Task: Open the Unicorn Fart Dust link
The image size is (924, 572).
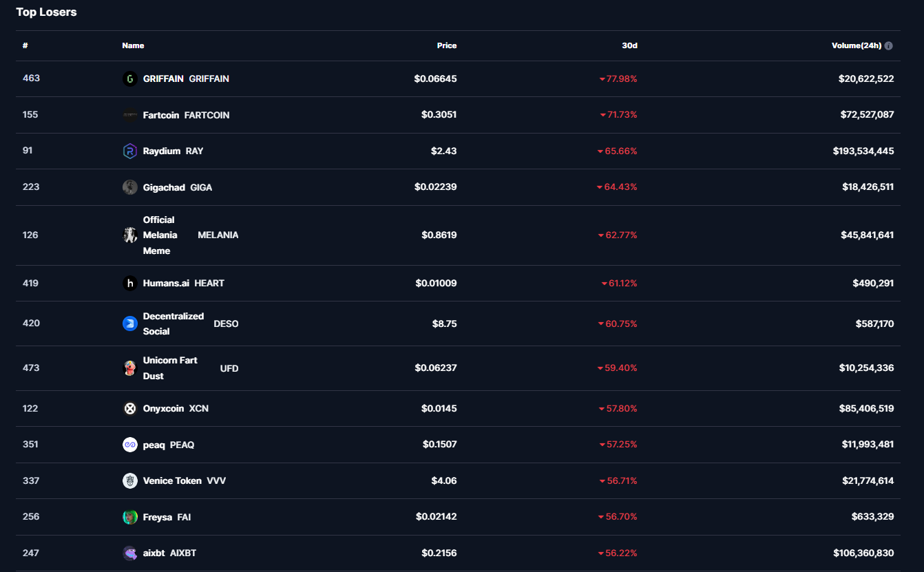Action: coord(170,368)
